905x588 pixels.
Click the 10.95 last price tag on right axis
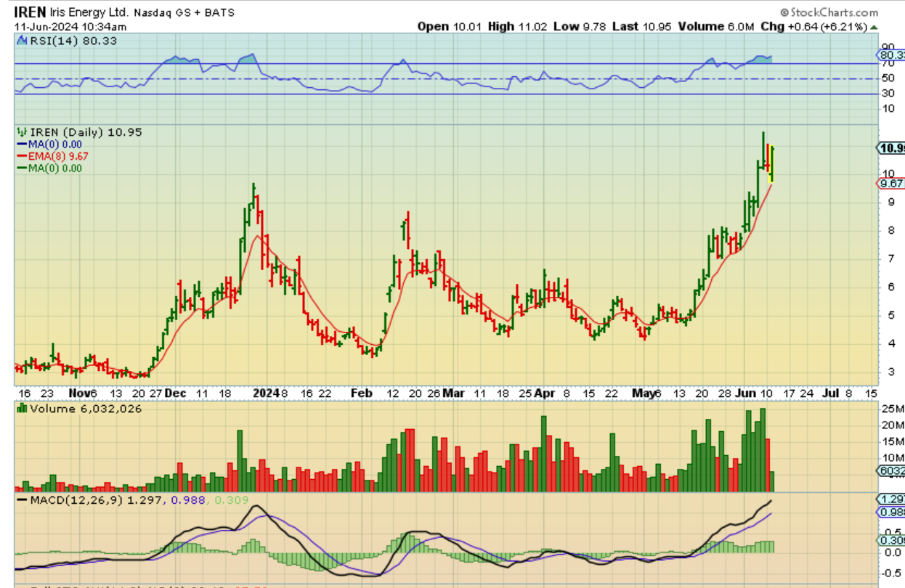click(891, 148)
